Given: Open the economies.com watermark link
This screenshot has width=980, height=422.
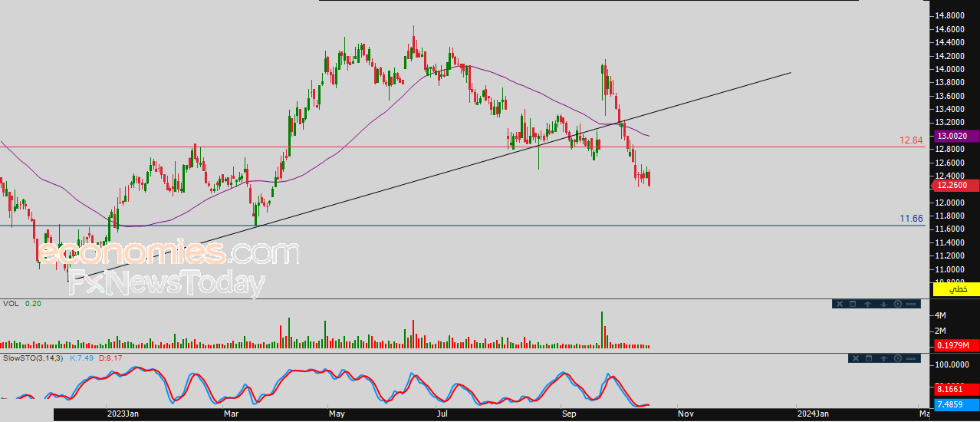Looking at the screenshot, I should pos(169,252).
